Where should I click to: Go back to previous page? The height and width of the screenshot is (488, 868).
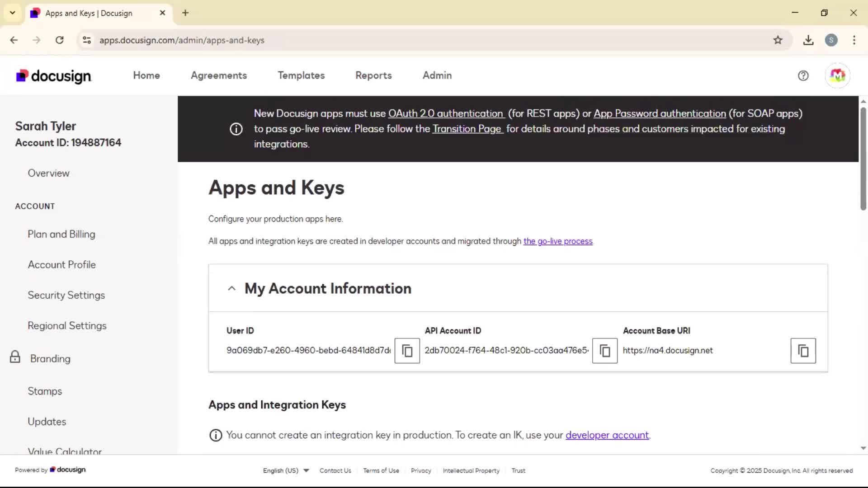pos(14,40)
